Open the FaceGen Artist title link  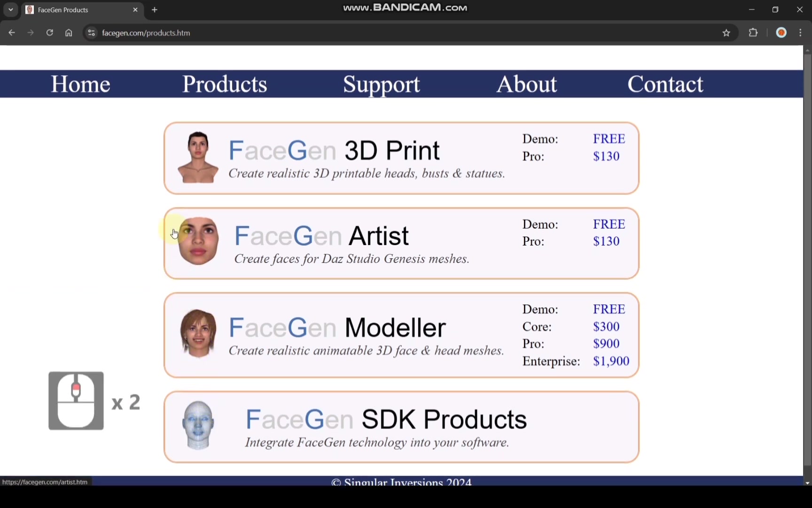pos(321,236)
